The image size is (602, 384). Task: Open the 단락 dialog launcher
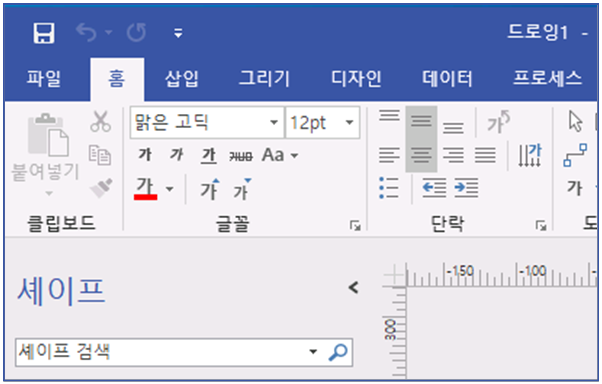tap(541, 225)
